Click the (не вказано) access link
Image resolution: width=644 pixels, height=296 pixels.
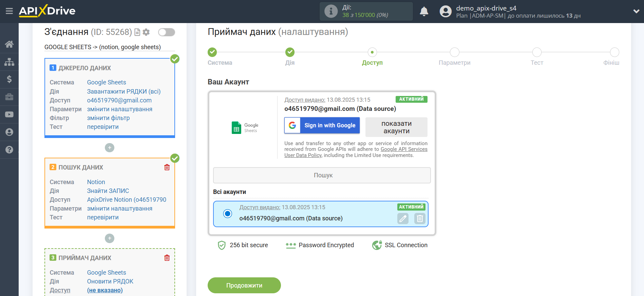pyautogui.click(x=105, y=290)
